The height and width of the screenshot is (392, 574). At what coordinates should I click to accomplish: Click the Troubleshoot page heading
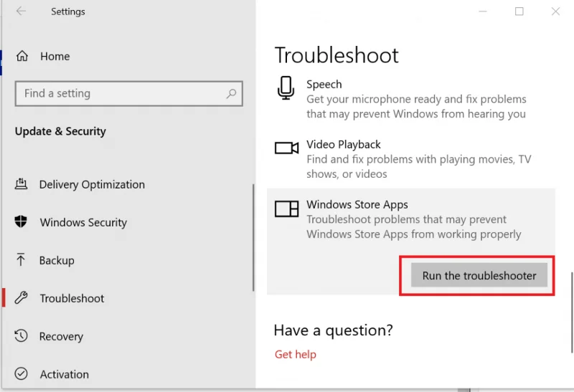tap(337, 55)
